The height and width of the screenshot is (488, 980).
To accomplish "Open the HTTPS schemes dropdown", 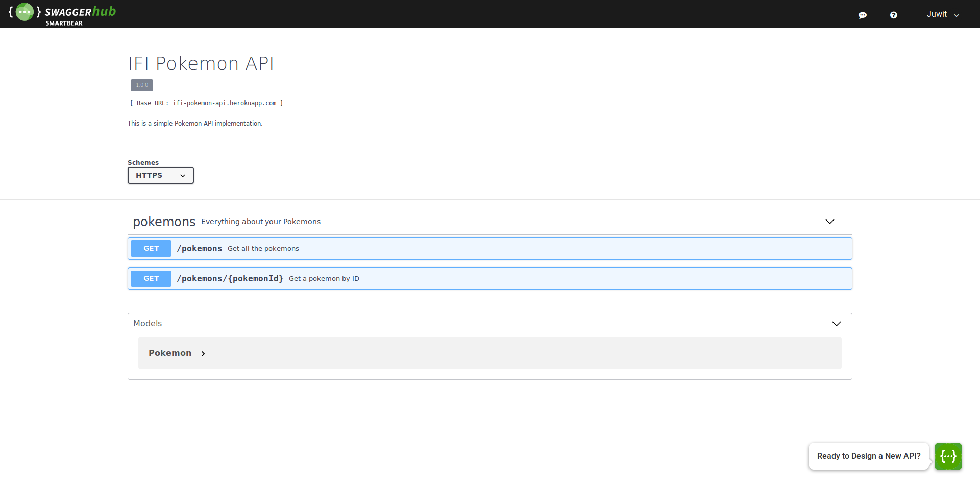I will tap(160, 175).
